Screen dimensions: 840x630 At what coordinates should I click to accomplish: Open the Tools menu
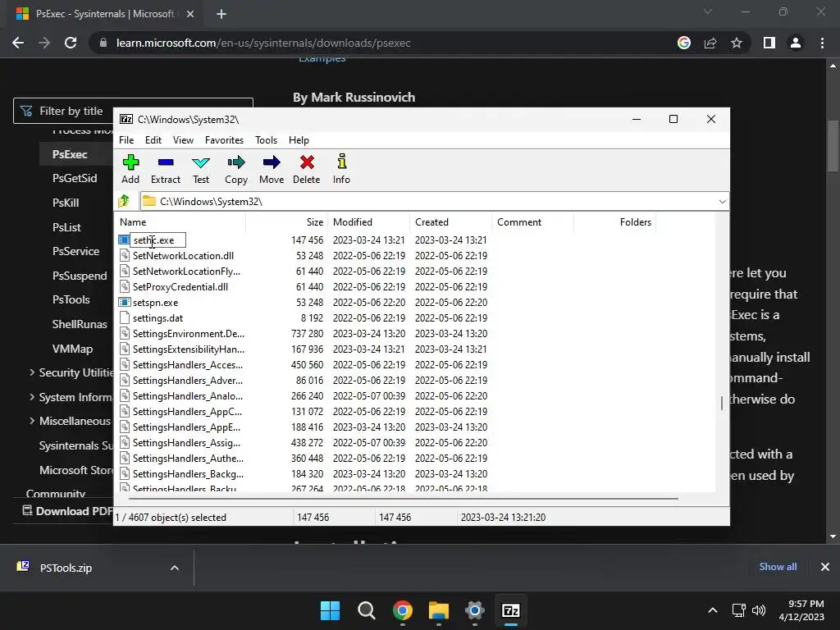click(x=267, y=139)
